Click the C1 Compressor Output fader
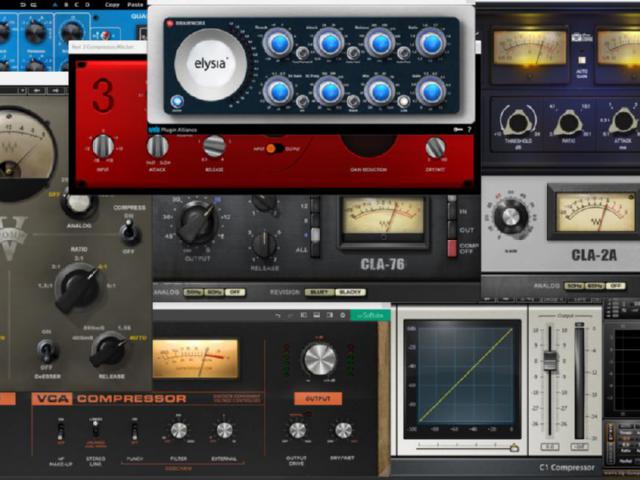The image size is (640, 480). pyautogui.click(x=550, y=360)
